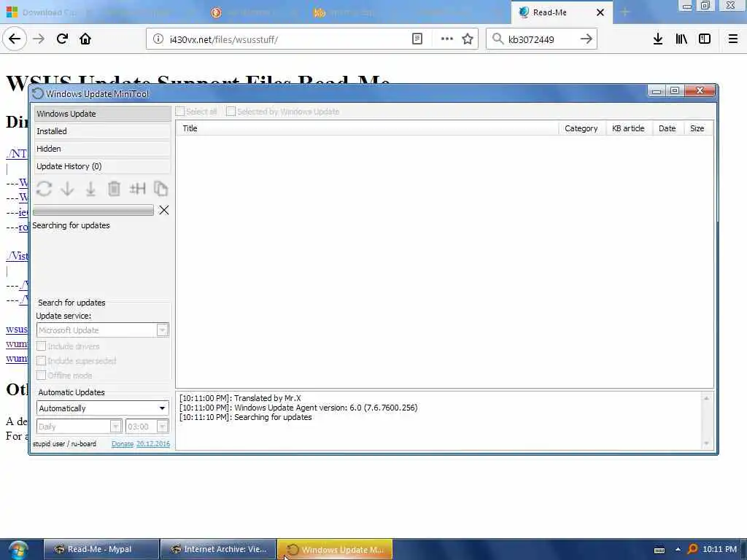This screenshot has width=747, height=560.
Task: Open the Read-Me - Mypal taskbar button
Action: click(x=101, y=550)
